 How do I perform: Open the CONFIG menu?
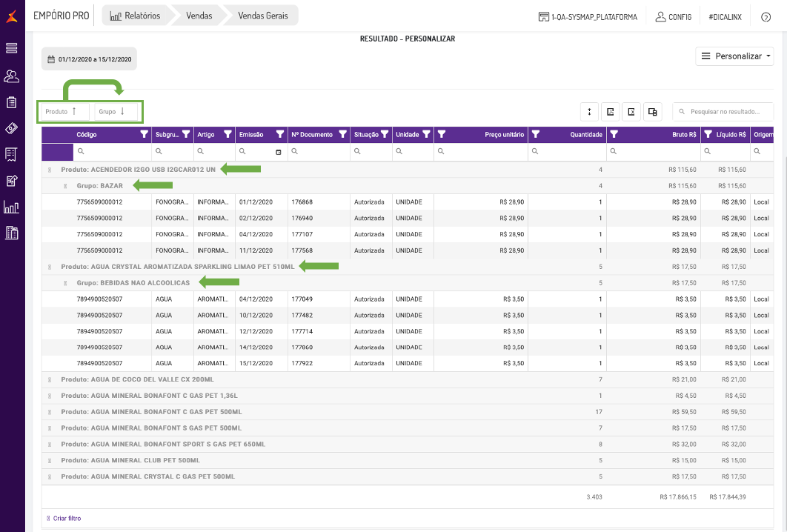point(673,17)
